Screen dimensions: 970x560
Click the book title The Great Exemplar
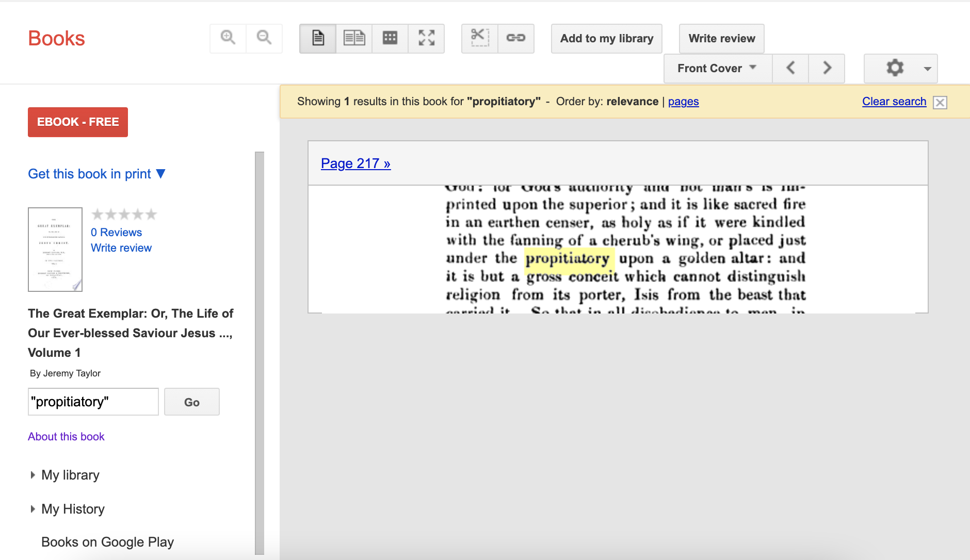pyautogui.click(x=131, y=333)
